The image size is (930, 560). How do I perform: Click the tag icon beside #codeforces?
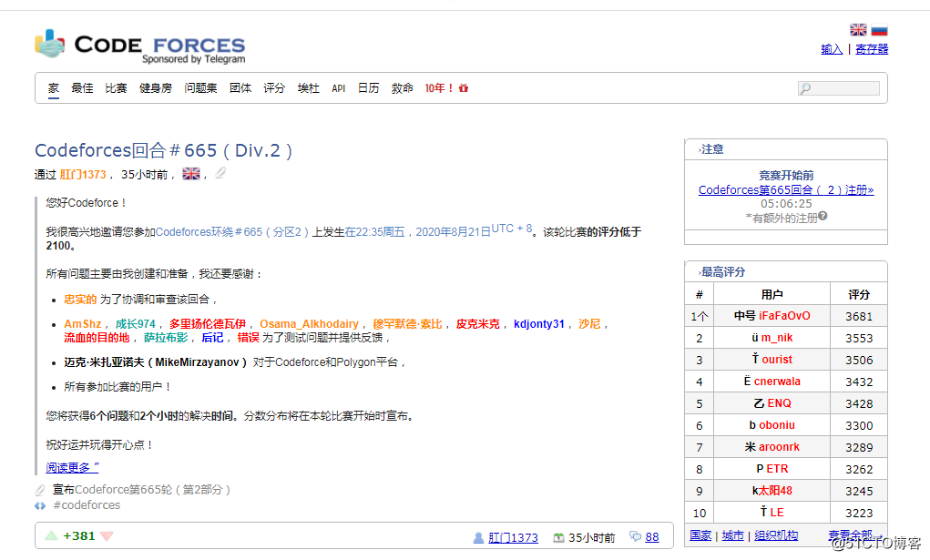click(x=40, y=505)
